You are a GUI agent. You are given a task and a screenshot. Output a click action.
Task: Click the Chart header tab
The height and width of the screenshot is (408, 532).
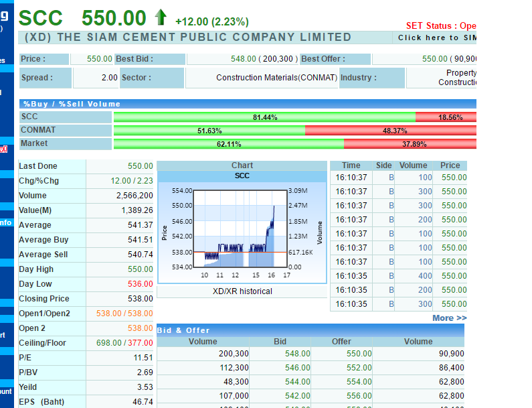tap(242, 165)
